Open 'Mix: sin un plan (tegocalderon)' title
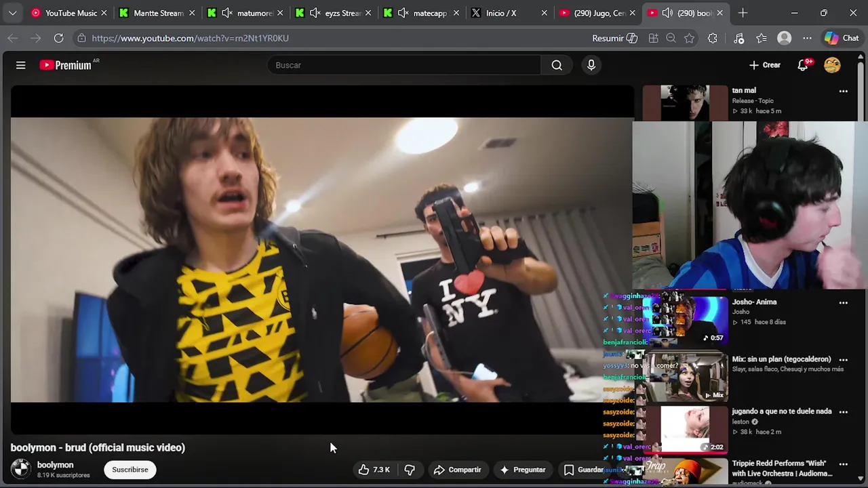 tap(781, 359)
